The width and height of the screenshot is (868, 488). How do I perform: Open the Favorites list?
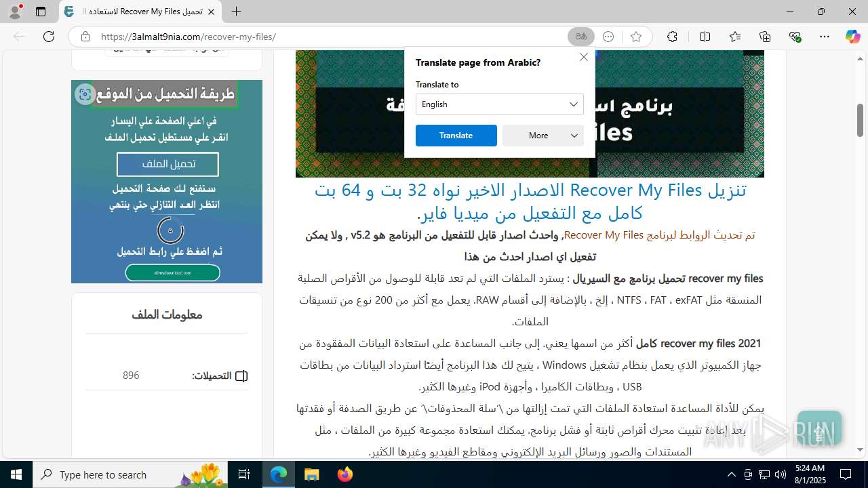[735, 37]
